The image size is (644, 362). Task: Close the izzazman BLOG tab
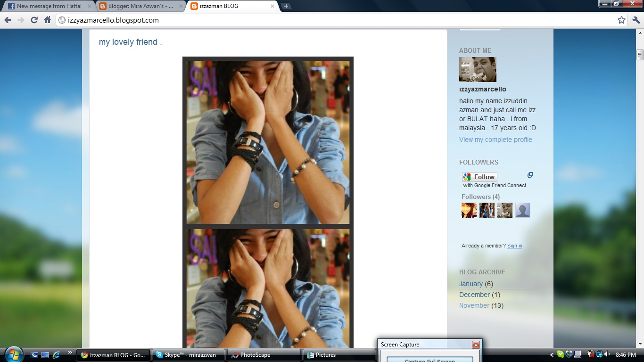(x=272, y=6)
